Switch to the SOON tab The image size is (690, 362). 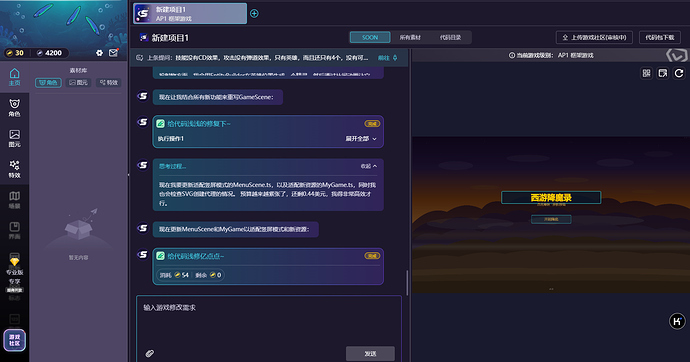pyautogui.click(x=370, y=37)
